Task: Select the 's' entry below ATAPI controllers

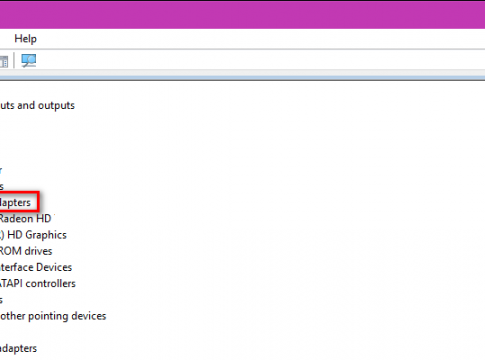Action: click(x=1, y=300)
